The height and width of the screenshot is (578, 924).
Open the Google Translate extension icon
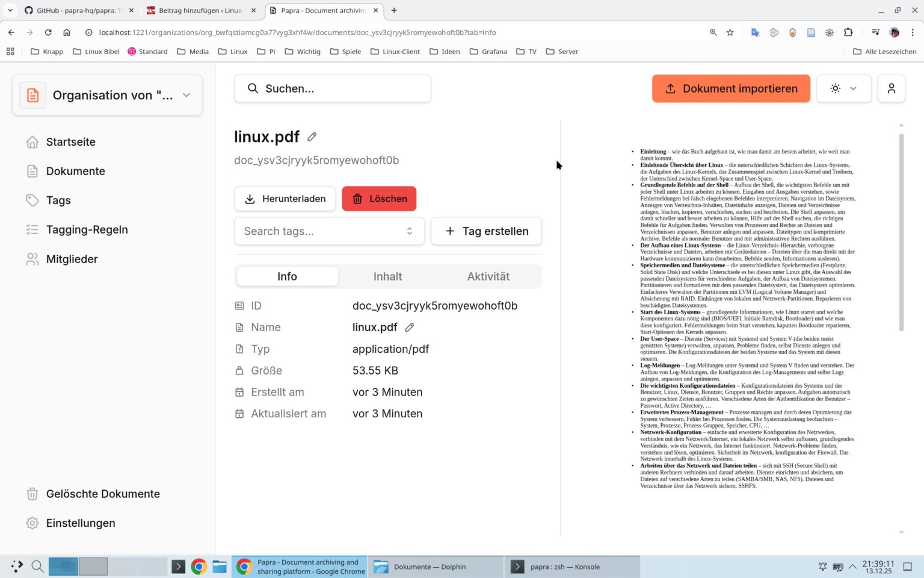pos(755,33)
